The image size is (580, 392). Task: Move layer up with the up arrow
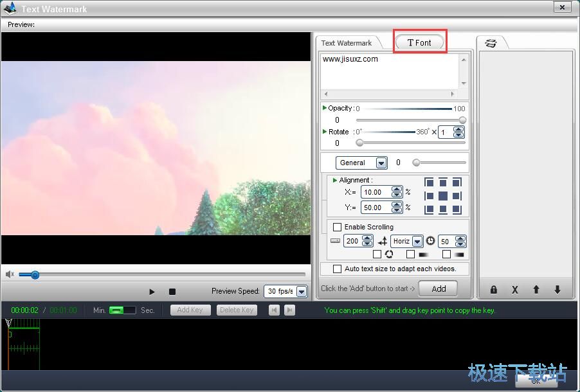click(536, 290)
